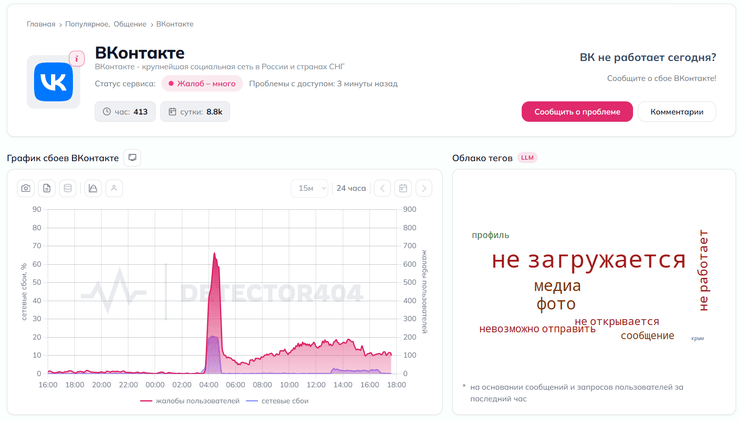Select small tag 'крым' in cloud
The width and height of the screenshot is (740, 422).
point(698,338)
